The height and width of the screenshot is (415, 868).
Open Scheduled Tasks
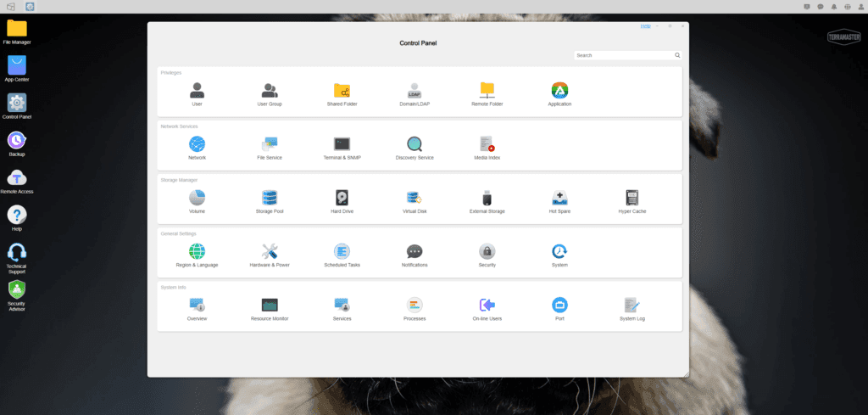tap(342, 251)
